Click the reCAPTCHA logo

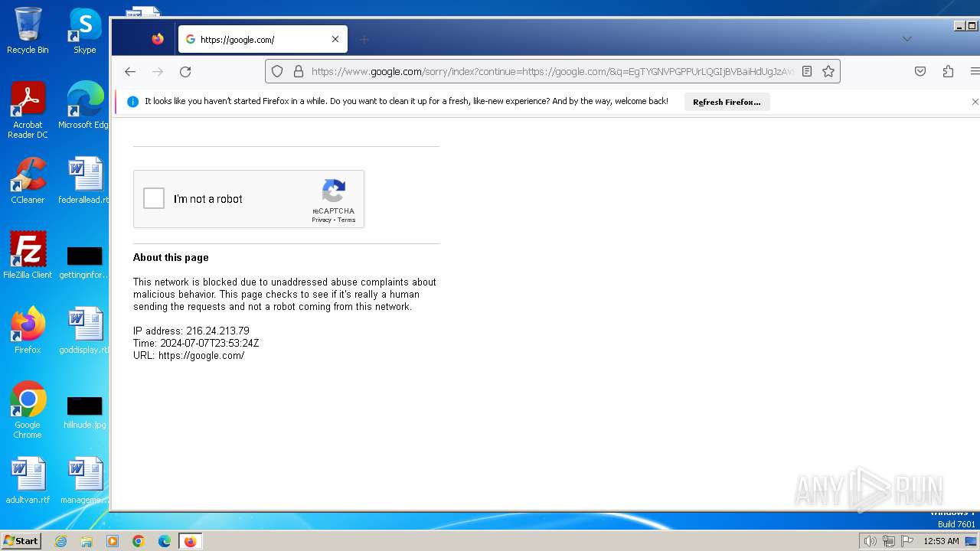(333, 191)
